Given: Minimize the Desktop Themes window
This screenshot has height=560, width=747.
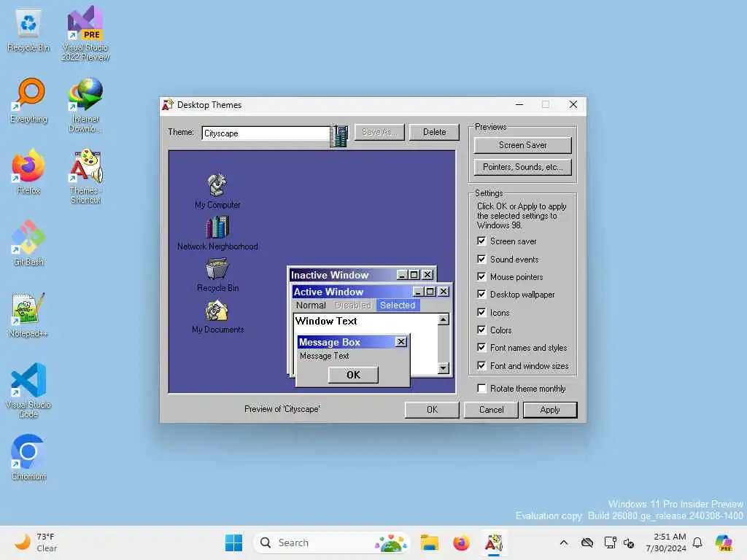Looking at the screenshot, I should tap(519, 105).
